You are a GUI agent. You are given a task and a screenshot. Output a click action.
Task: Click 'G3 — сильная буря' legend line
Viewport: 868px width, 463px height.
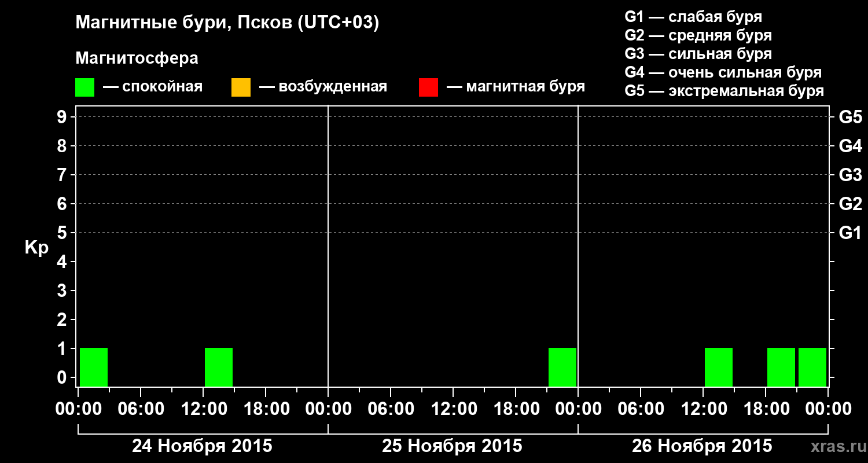[x=698, y=54]
